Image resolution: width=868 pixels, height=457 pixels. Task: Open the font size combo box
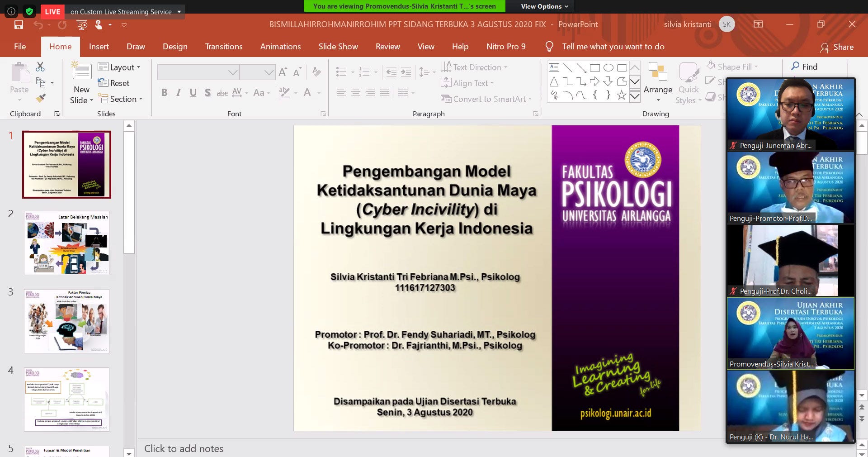pos(257,72)
